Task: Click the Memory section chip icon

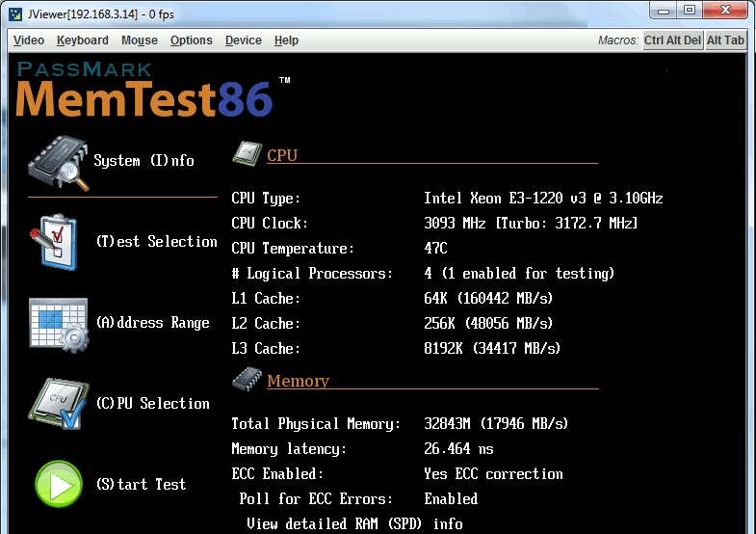Action: [247, 379]
